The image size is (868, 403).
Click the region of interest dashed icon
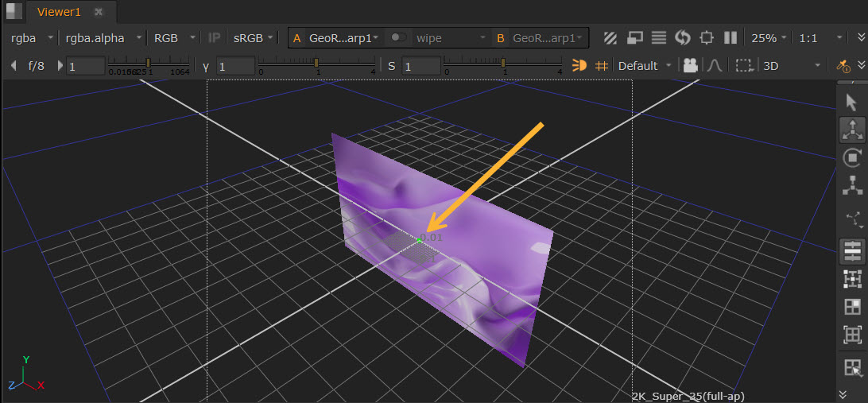pos(744,66)
